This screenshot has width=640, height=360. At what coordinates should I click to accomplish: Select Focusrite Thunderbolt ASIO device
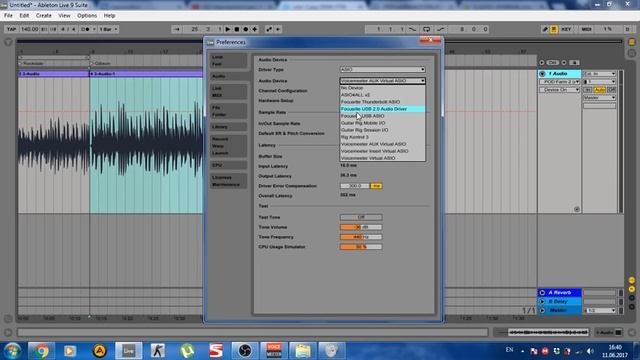pos(382,102)
